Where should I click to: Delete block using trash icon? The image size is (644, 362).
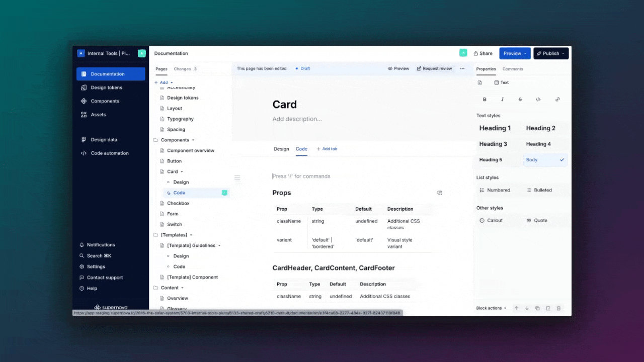pos(558,308)
